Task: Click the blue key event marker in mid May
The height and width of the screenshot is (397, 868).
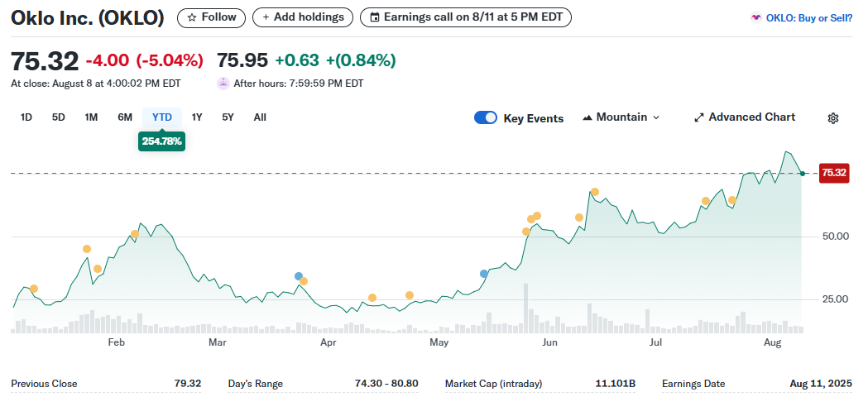Action: click(484, 274)
